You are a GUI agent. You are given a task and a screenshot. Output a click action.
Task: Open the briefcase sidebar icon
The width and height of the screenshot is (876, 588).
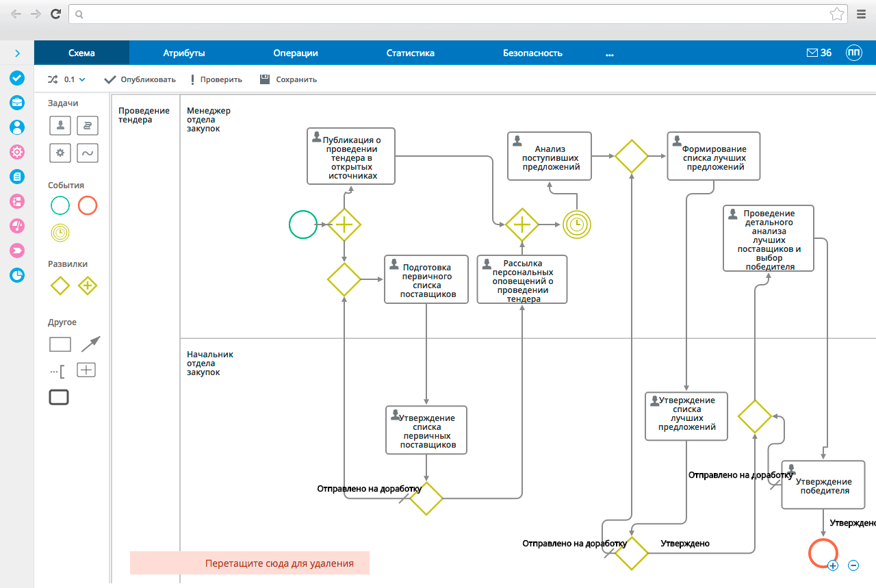17,103
